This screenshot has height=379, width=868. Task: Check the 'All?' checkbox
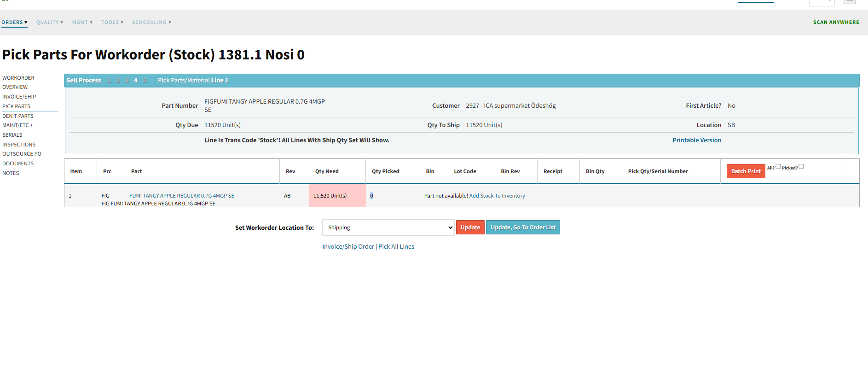[x=778, y=167]
